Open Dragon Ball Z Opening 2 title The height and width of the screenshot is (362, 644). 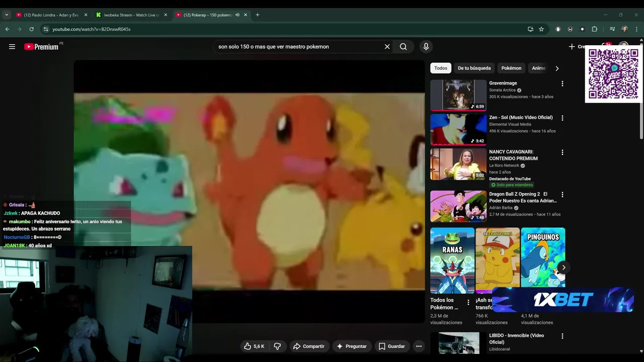(523, 197)
